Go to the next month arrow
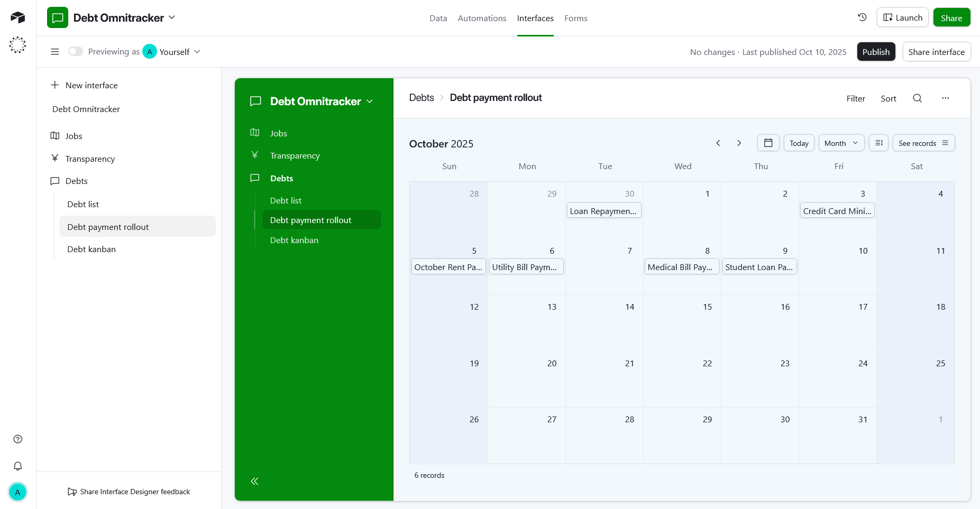Viewport: 980px width, 509px height. click(739, 143)
